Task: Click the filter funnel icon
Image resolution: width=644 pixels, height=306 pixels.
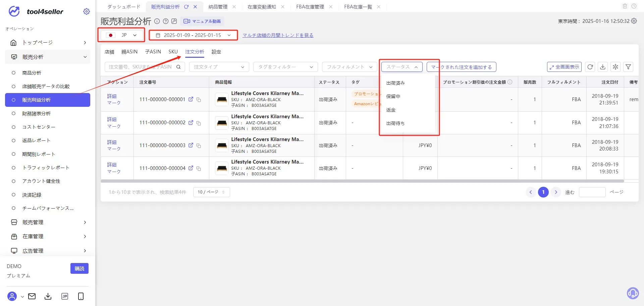Action: tap(628, 67)
